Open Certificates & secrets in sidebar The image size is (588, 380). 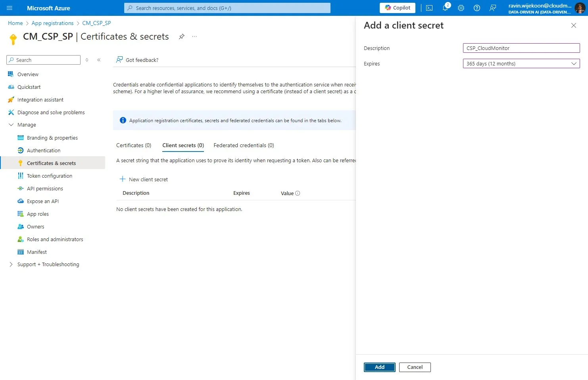click(x=53, y=163)
